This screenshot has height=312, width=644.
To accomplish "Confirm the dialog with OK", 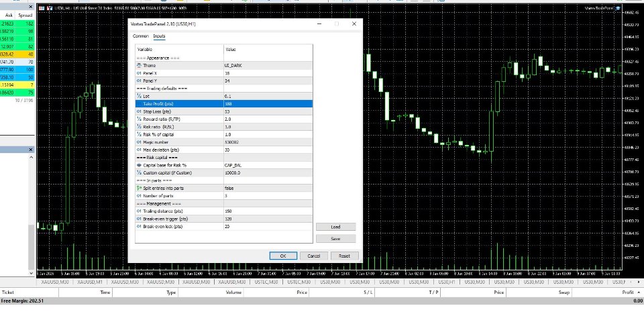I will tap(283, 256).
